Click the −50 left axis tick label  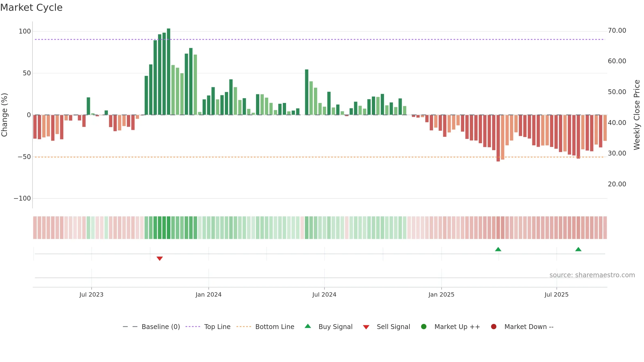[24, 157]
